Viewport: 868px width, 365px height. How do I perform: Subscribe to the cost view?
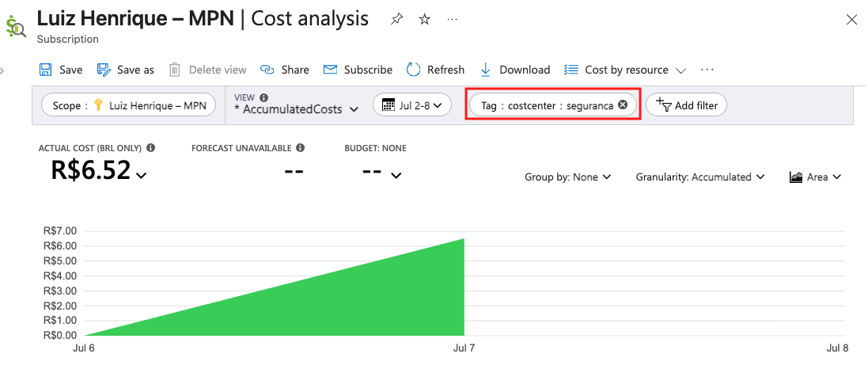click(x=358, y=70)
